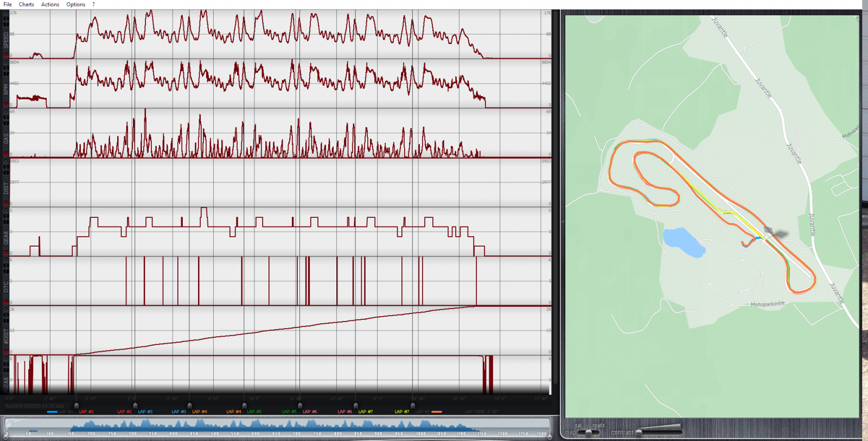Viewport: 868px width, 441px height.
Task: Close the SPEED chart with its X icon
Action: click(x=6, y=12)
